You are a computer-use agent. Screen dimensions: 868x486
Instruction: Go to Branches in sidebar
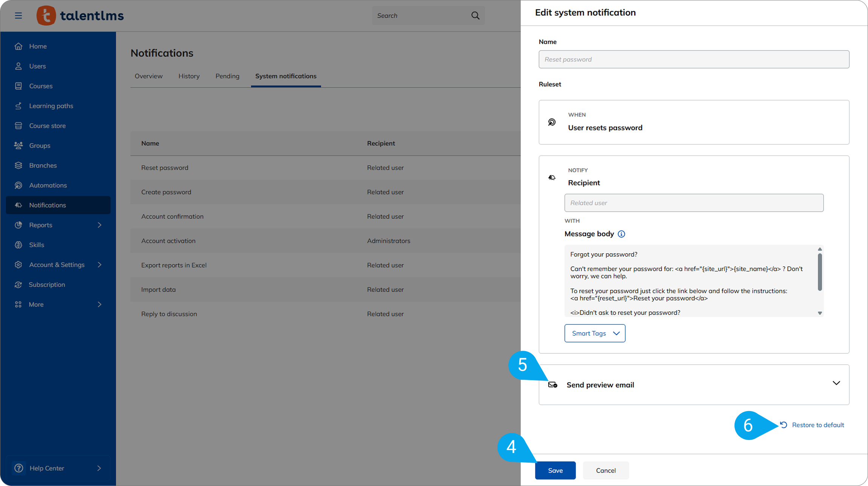pyautogui.click(x=43, y=165)
